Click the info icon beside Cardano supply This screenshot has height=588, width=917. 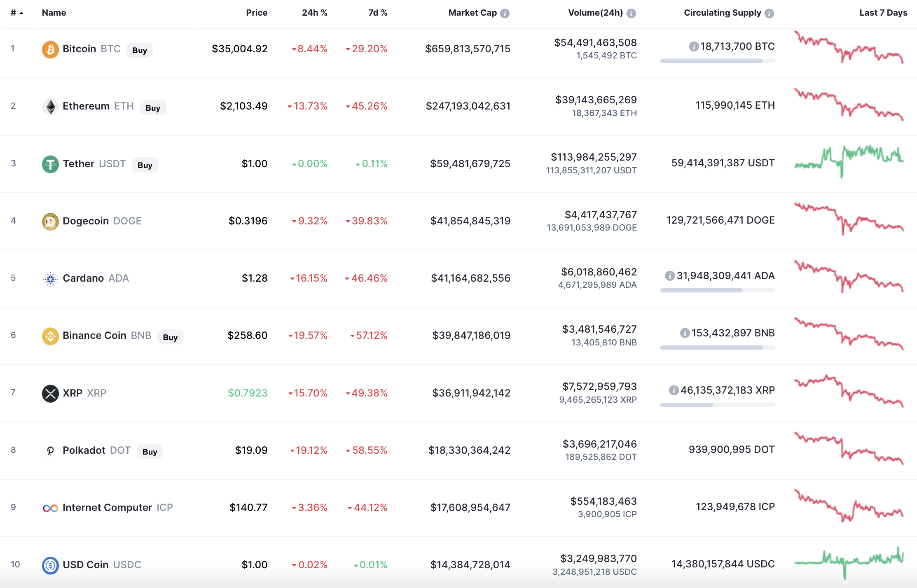(x=670, y=276)
